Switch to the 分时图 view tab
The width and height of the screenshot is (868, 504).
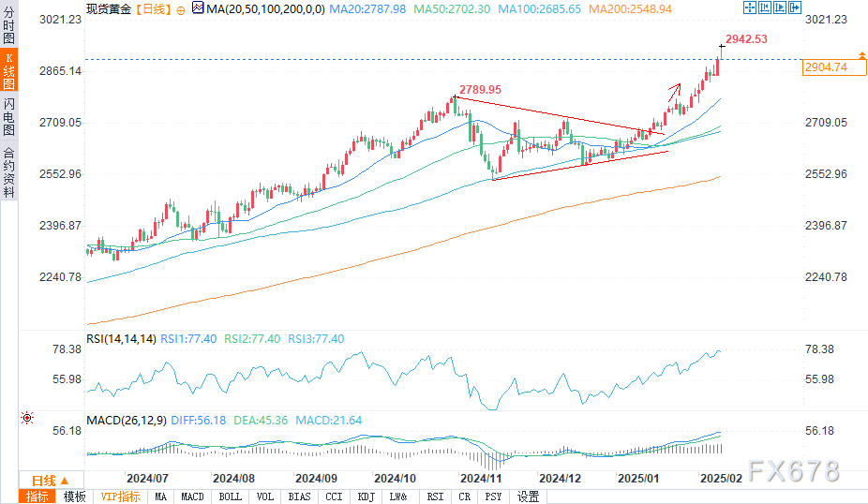[8, 28]
